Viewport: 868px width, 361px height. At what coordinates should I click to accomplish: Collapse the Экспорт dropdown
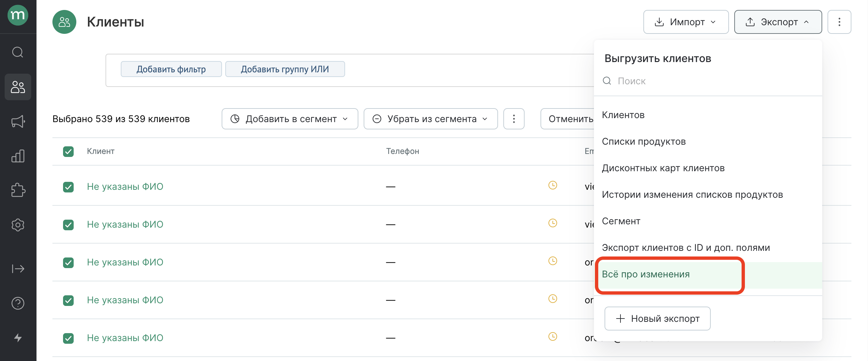[778, 22]
